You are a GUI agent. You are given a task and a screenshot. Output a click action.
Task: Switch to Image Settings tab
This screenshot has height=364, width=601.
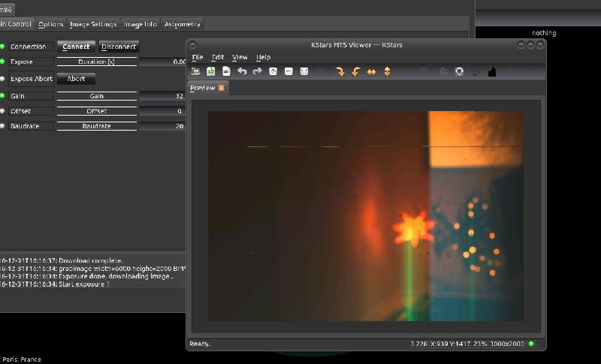coord(93,24)
